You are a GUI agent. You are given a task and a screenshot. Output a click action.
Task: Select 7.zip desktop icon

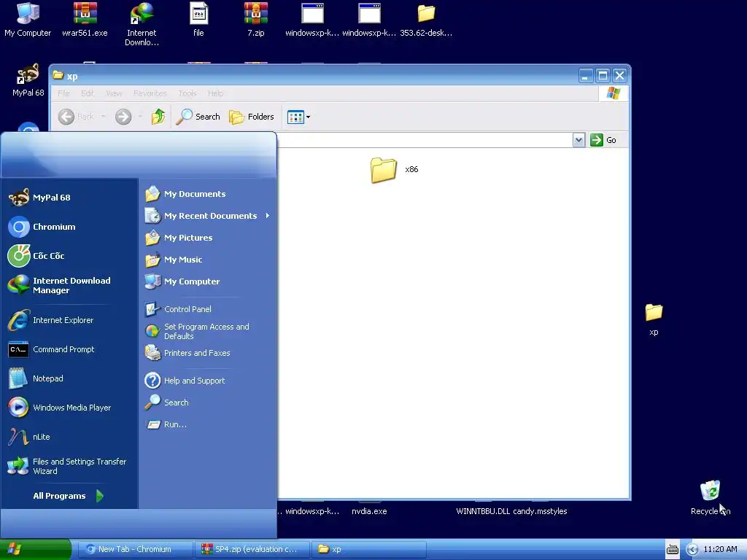click(256, 20)
